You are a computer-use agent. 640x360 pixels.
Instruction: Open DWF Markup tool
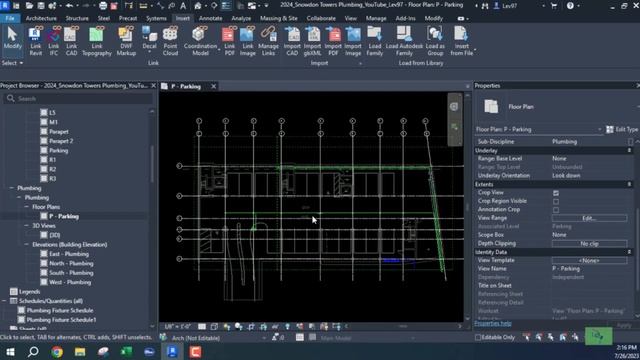126,41
